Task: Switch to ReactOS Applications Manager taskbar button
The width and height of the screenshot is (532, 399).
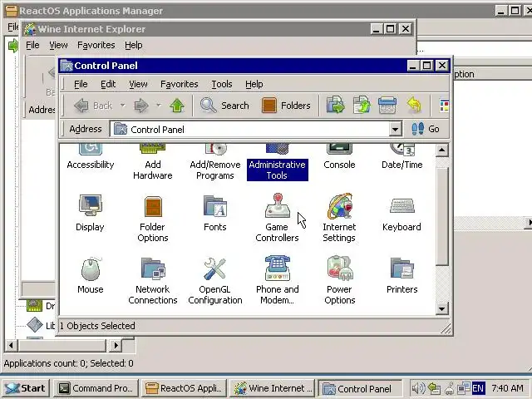Action: 184,388
